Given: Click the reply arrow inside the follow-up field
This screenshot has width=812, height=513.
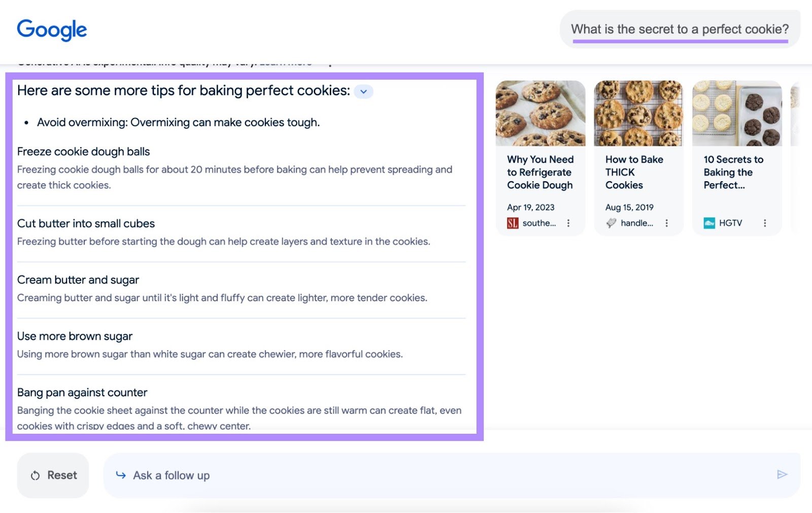Looking at the screenshot, I should point(121,475).
